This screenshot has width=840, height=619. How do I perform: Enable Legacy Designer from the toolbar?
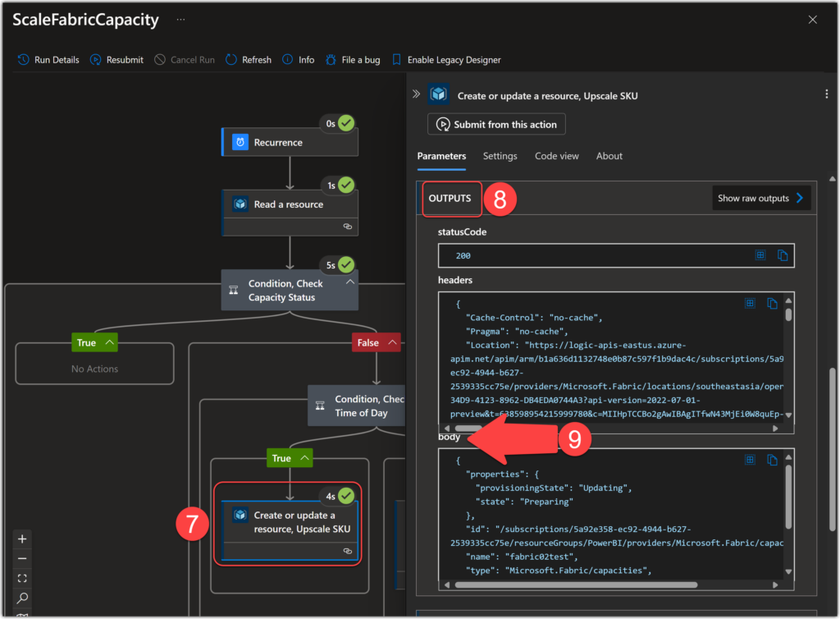[446, 59]
